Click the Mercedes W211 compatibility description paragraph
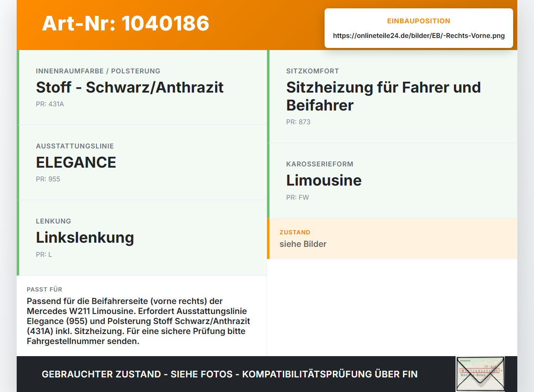The image size is (534, 392). [139, 321]
